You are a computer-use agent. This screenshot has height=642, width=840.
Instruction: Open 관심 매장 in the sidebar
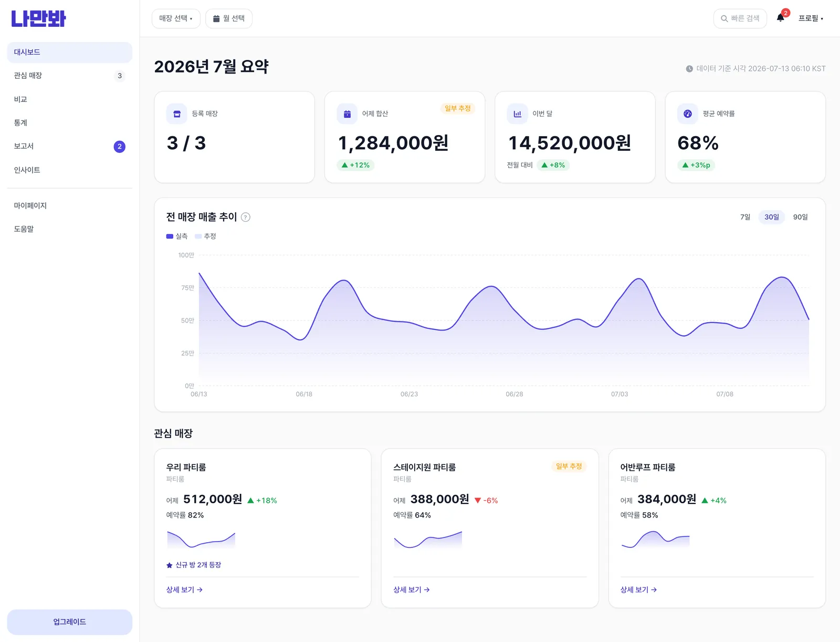click(69, 76)
